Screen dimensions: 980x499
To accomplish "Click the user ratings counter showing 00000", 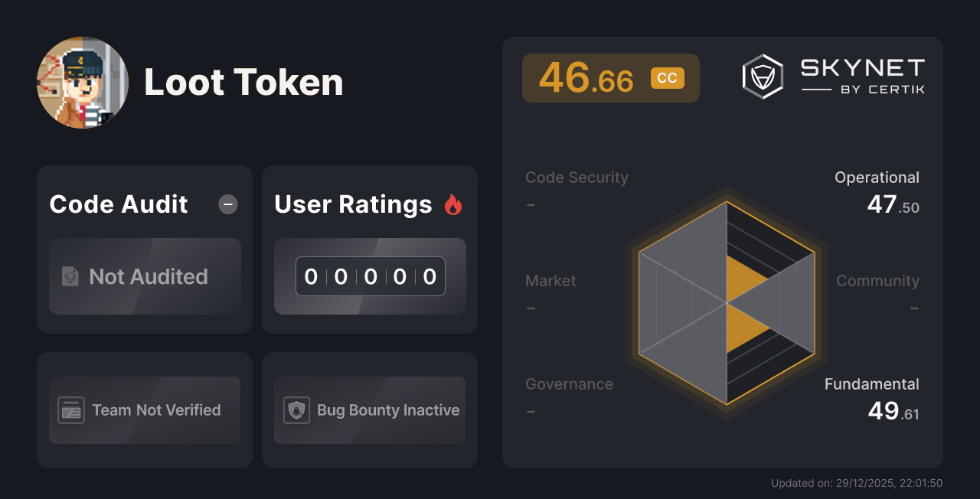I will click(x=370, y=276).
